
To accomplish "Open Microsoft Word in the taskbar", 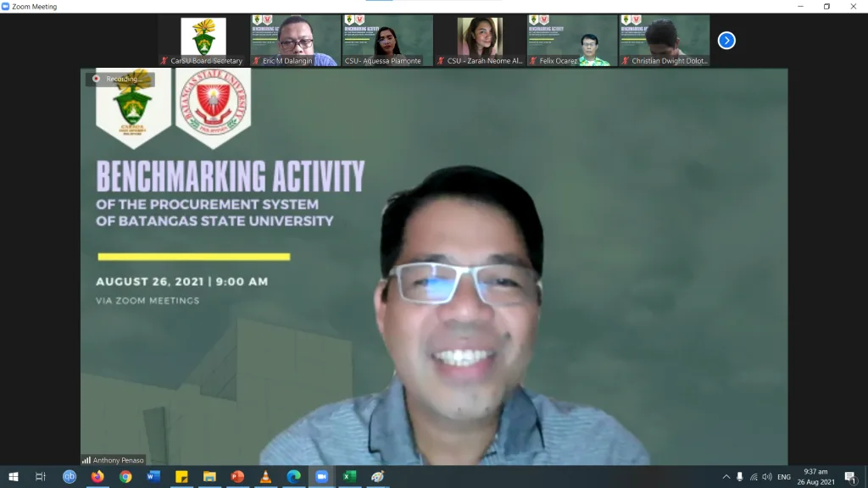I will (153, 476).
